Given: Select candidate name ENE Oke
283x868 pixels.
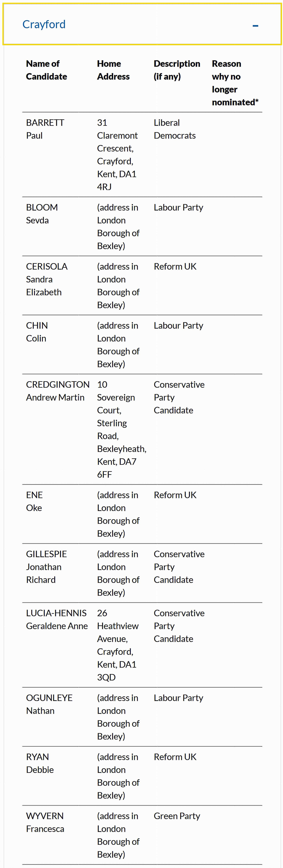Looking at the screenshot, I should 34,501.
